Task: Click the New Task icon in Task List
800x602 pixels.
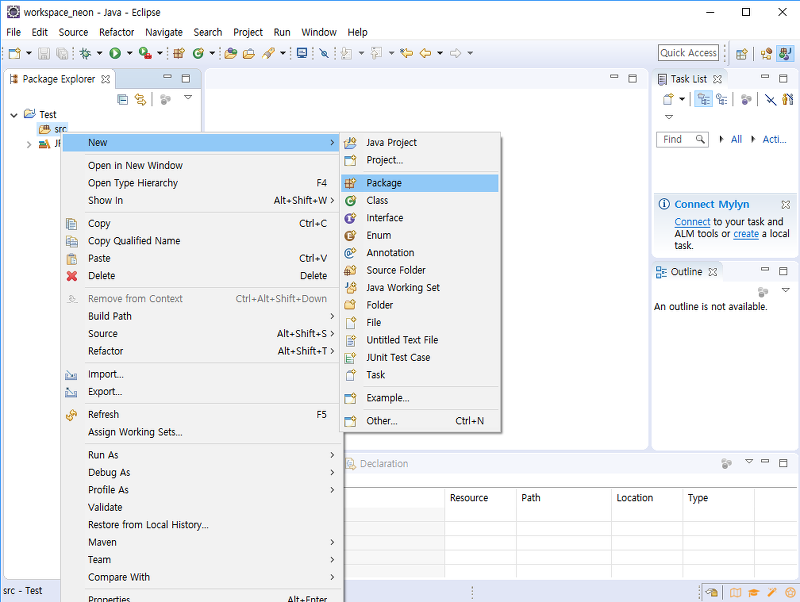Action: tap(668, 99)
